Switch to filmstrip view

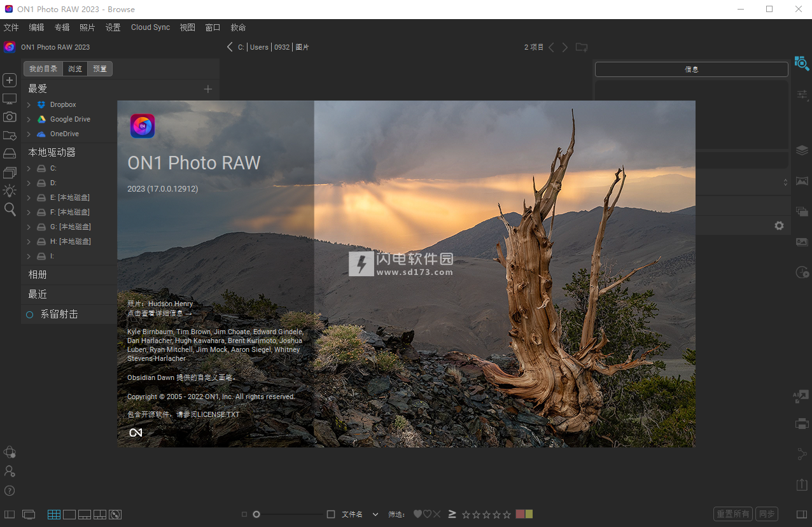pyautogui.click(x=85, y=514)
